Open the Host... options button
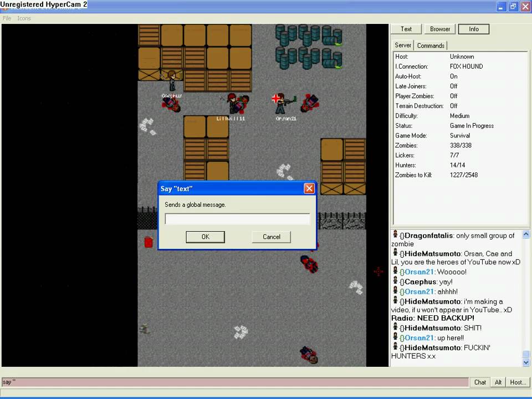Screen dimensions: 532x399 (518, 382)
